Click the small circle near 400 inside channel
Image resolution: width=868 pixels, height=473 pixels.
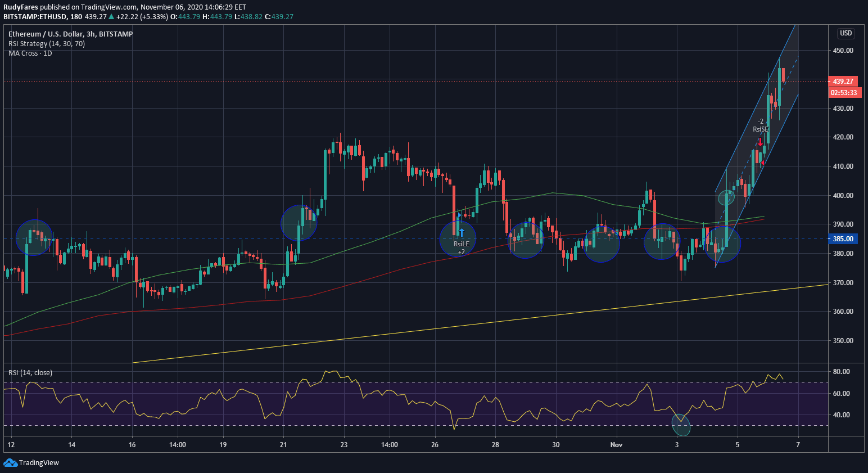tap(726, 197)
